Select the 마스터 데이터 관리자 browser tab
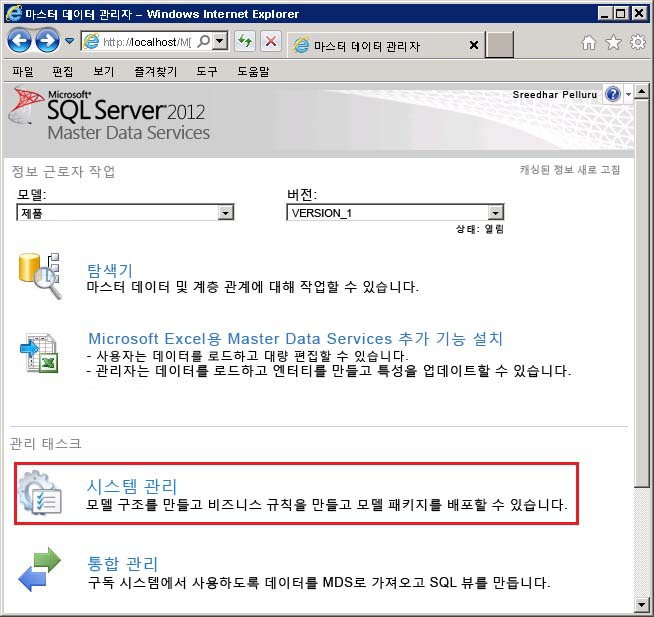This screenshot has height=617, width=654. click(x=386, y=45)
